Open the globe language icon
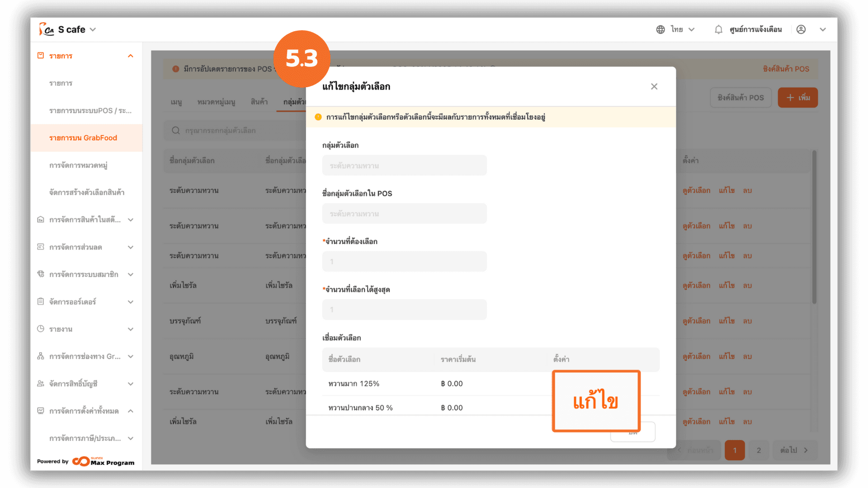 click(660, 29)
